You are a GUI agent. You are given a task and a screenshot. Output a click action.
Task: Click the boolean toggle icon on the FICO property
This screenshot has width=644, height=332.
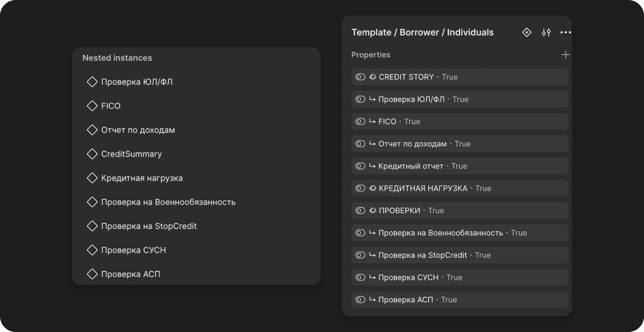360,121
